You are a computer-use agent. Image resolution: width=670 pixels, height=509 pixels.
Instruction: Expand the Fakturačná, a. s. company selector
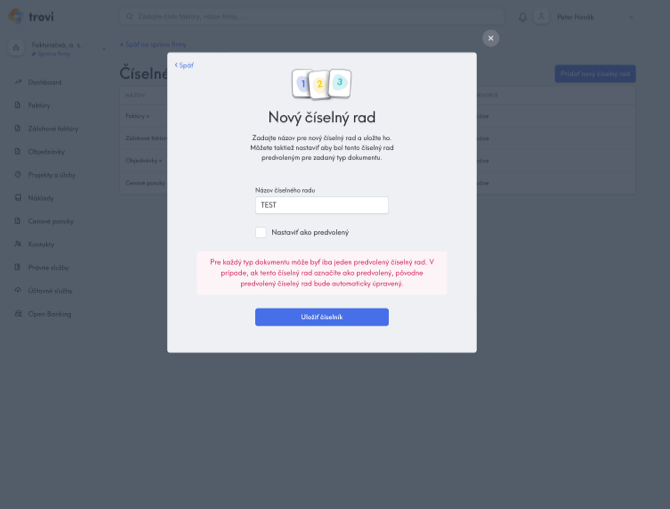tap(103, 49)
